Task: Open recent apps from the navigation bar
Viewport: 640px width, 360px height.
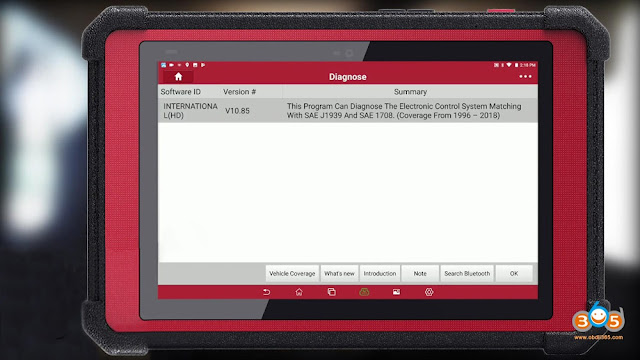Action: pos(331,292)
